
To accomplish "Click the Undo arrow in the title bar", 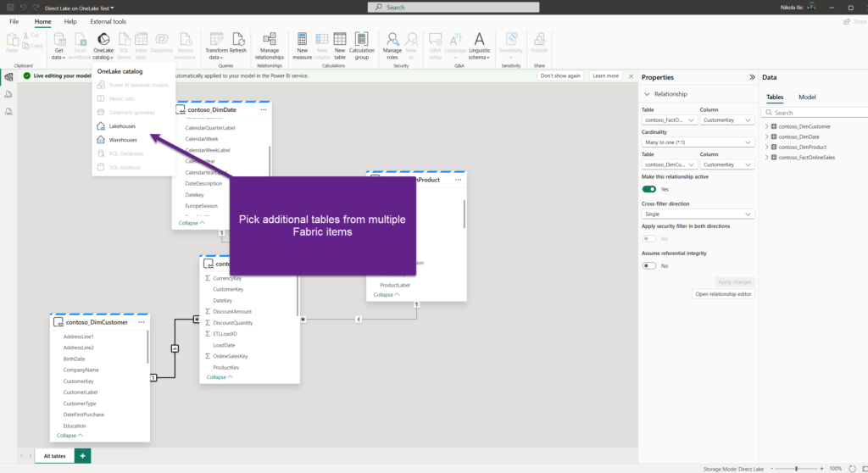I will tap(23, 7).
